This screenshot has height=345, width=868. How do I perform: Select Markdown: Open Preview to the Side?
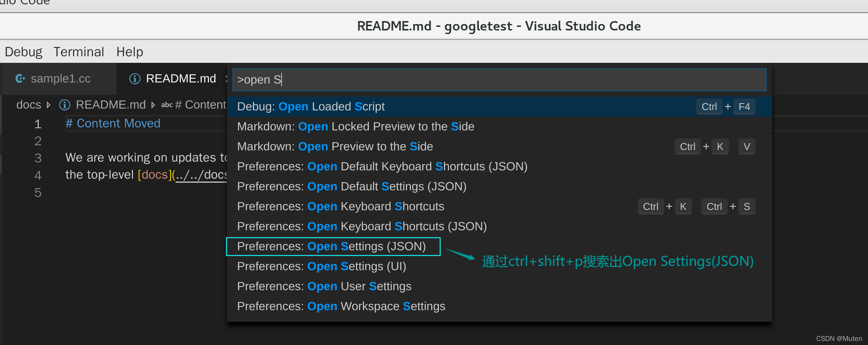499,146
